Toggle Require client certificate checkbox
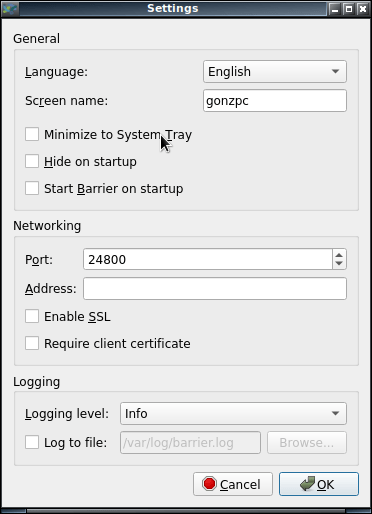This screenshot has height=514, width=372. (32, 343)
